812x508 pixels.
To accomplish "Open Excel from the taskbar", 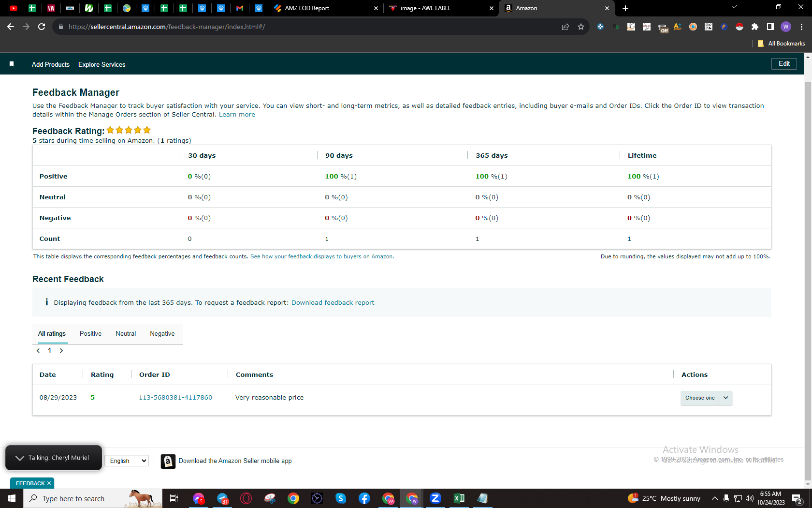I will click(459, 498).
